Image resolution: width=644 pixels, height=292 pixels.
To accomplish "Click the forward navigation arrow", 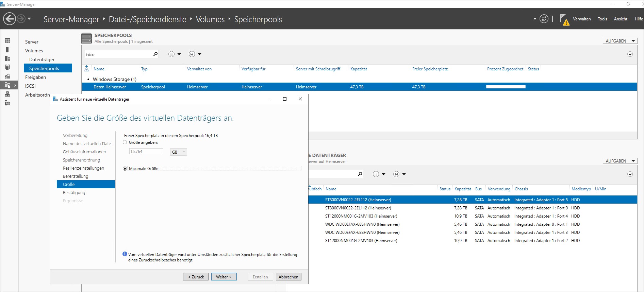I will (21, 19).
